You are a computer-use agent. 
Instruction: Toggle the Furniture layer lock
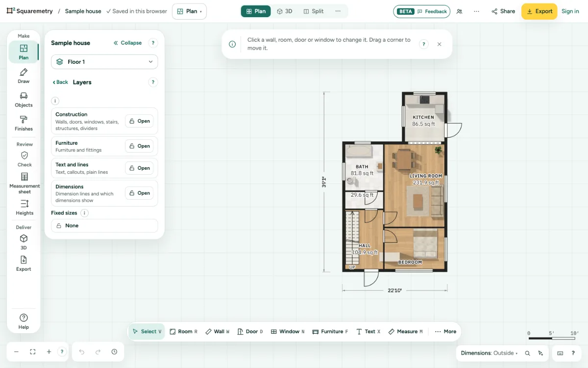[x=139, y=146]
